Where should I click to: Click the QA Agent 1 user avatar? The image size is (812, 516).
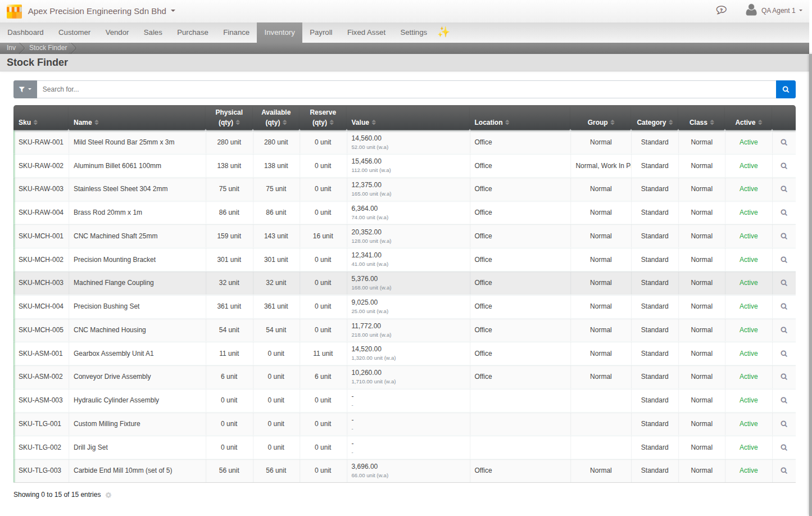pos(751,10)
